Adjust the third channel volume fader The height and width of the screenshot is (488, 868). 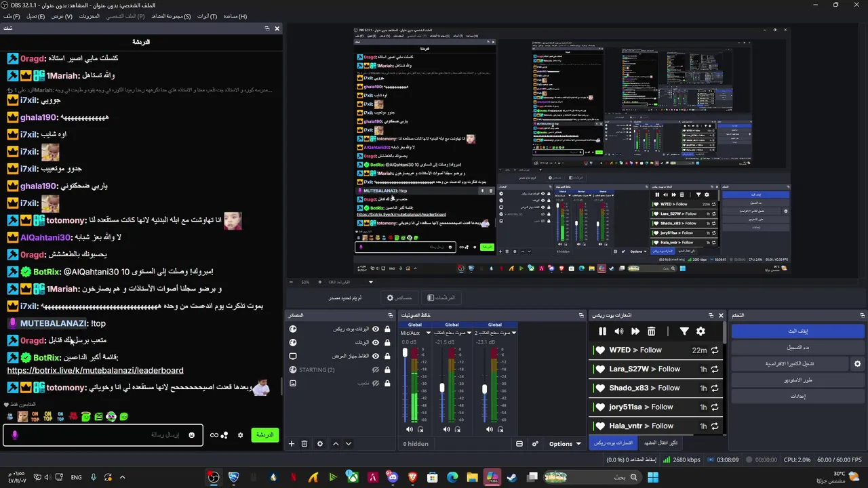point(484,390)
